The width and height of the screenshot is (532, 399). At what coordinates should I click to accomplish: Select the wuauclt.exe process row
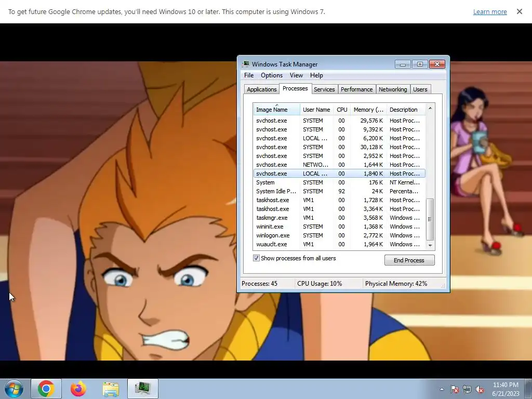[339, 244]
